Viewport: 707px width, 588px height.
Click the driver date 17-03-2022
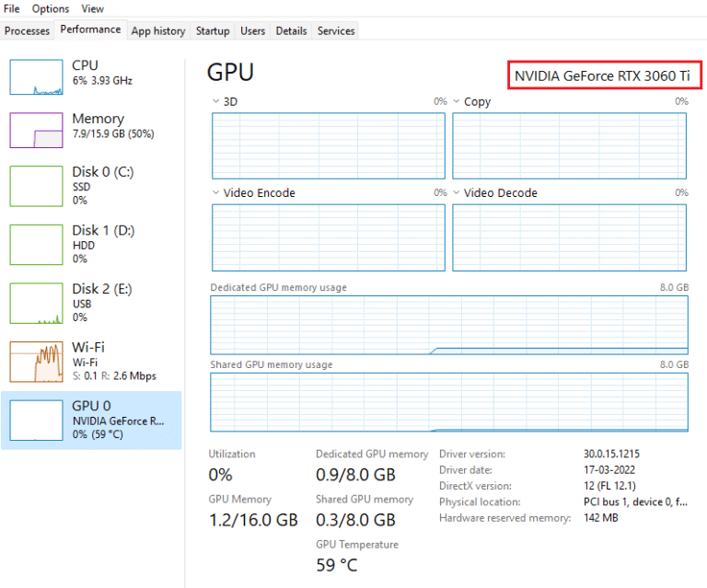tap(609, 470)
